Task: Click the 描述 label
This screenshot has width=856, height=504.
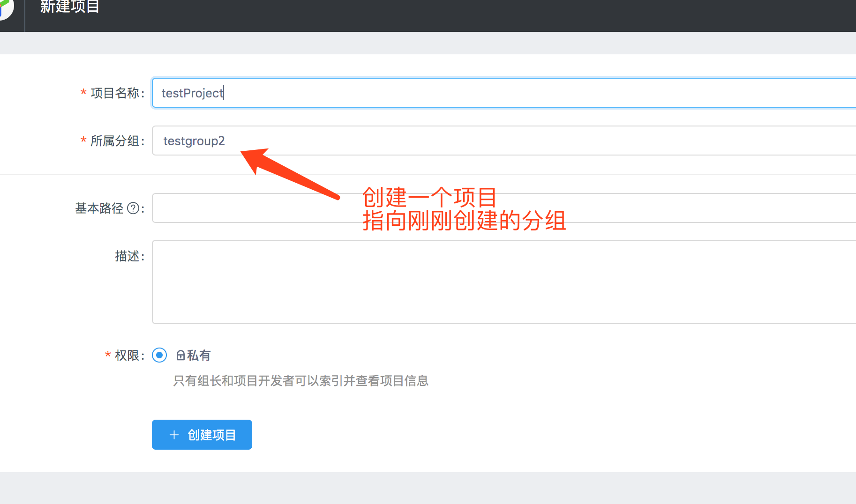Action: point(127,256)
